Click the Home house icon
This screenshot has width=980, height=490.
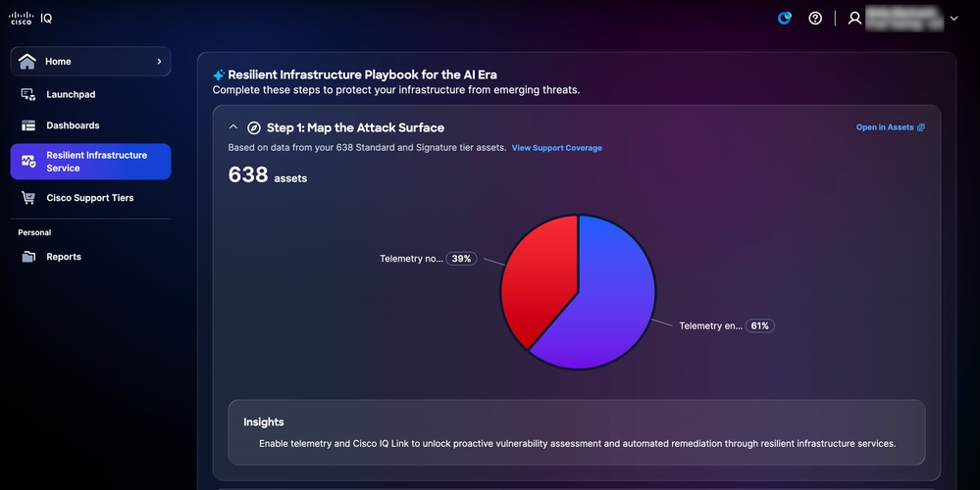[27, 61]
